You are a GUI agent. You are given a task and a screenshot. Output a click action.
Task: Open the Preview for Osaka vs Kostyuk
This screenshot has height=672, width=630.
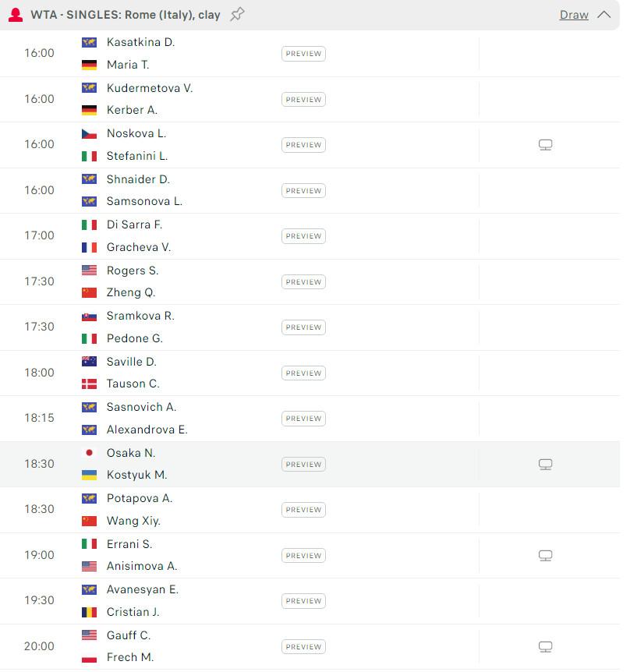(303, 464)
